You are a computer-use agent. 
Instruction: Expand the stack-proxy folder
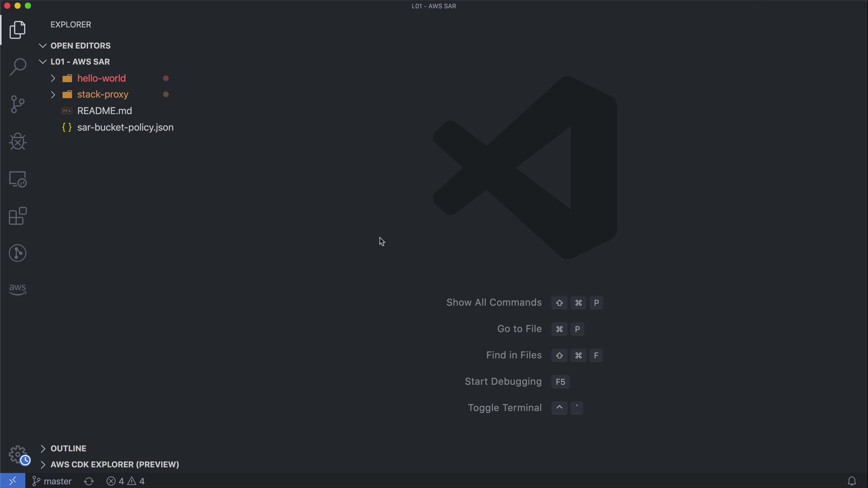(x=103, y=94)
